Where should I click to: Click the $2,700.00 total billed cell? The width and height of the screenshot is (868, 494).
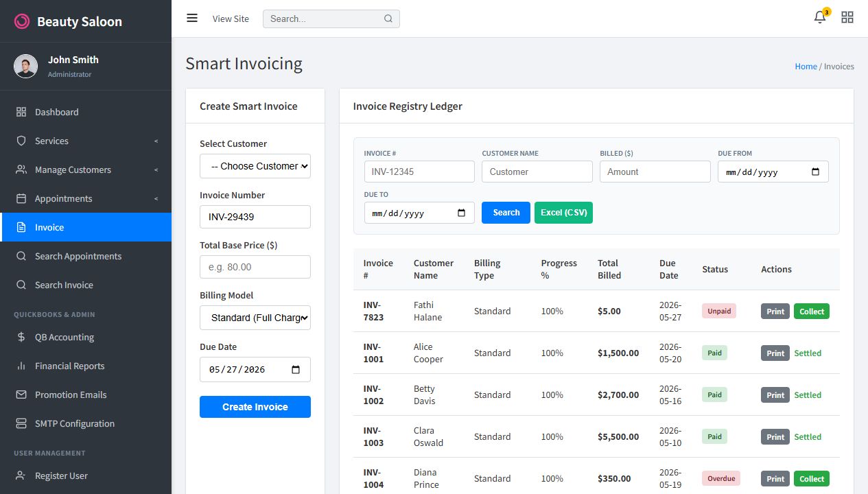click(618, 395)
